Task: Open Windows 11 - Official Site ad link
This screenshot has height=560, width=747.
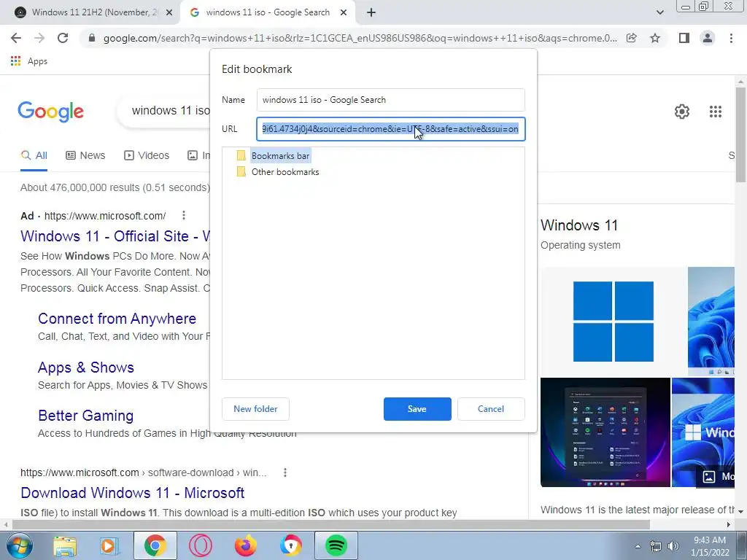Action: pyautogui.click(x=115, y=236)
